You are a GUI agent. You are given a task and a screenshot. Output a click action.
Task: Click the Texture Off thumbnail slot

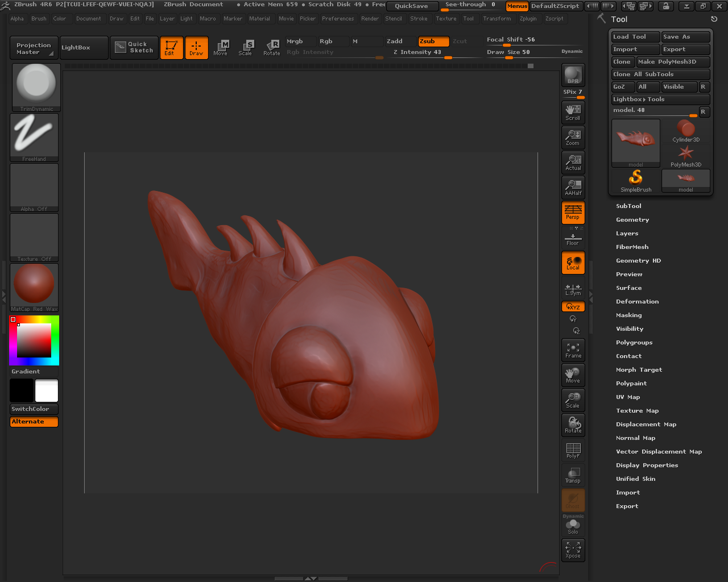[x=34, y=238]
